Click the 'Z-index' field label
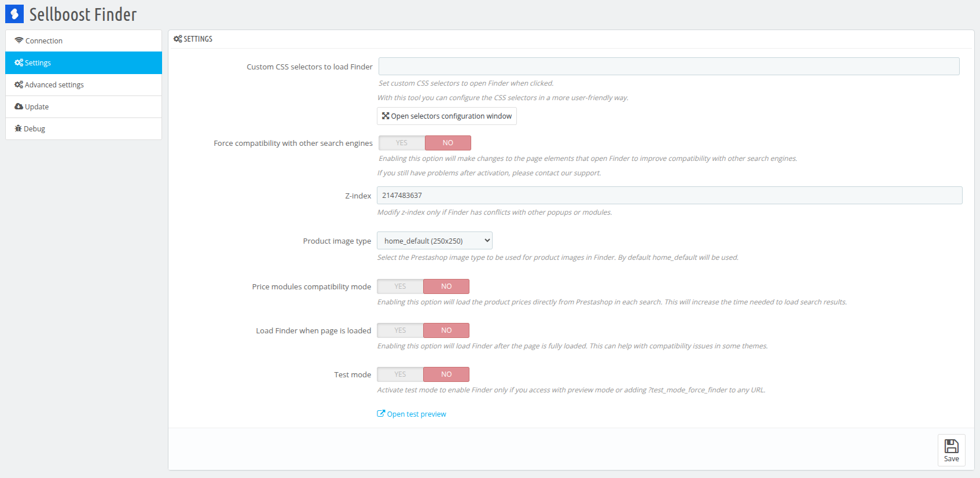Screen dimensions: 980x478 [x=358, y=196]
